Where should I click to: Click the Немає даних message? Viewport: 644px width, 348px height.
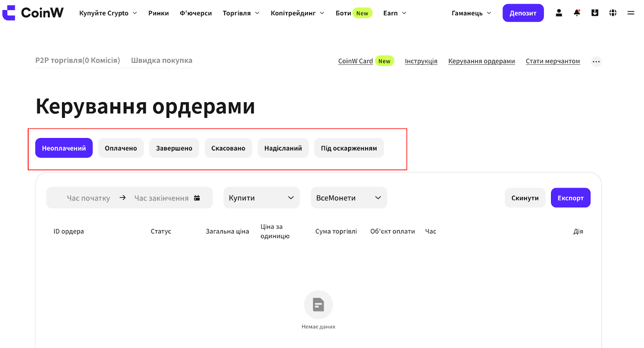[x=318, y=327]
